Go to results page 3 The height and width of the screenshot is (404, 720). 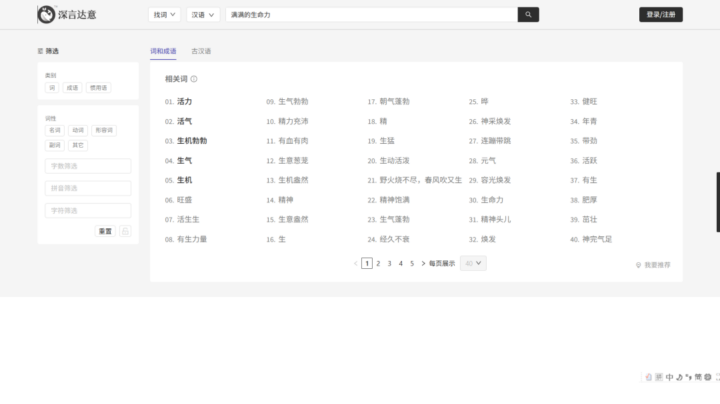(x=389, y=264)
